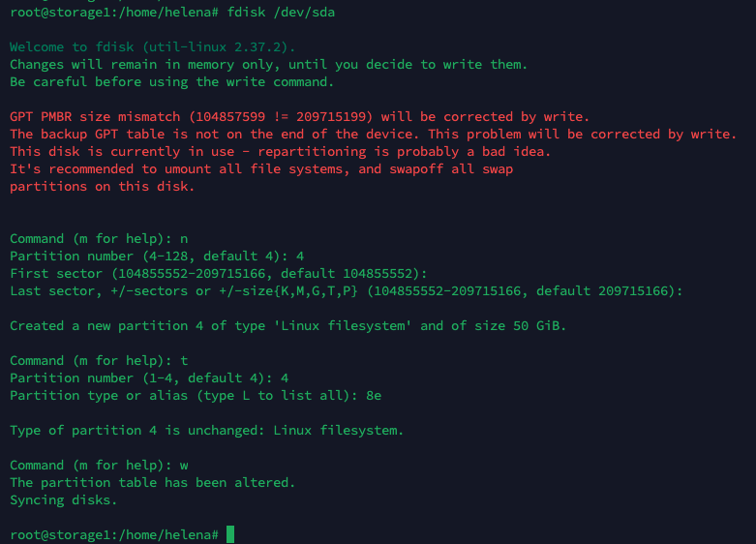
Task: Click the 'backup GPT table' warning line
Action: tap(373, 134)
